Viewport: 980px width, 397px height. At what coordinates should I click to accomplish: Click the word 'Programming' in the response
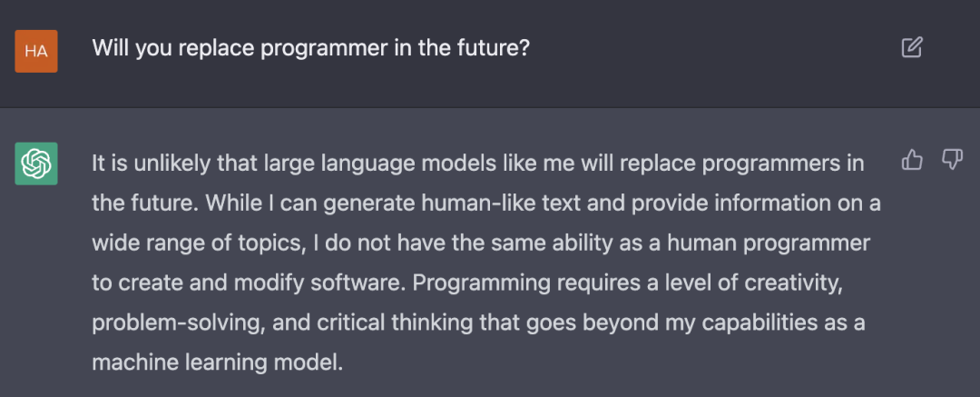[481, 283]
